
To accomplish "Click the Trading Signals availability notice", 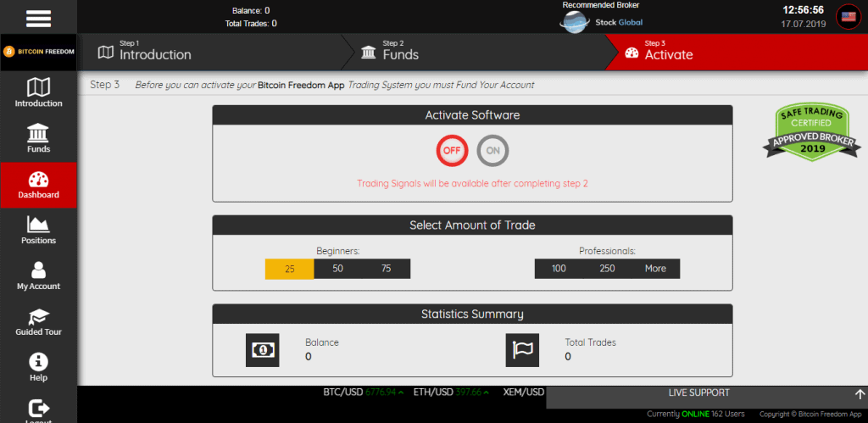I will point(472,183).
